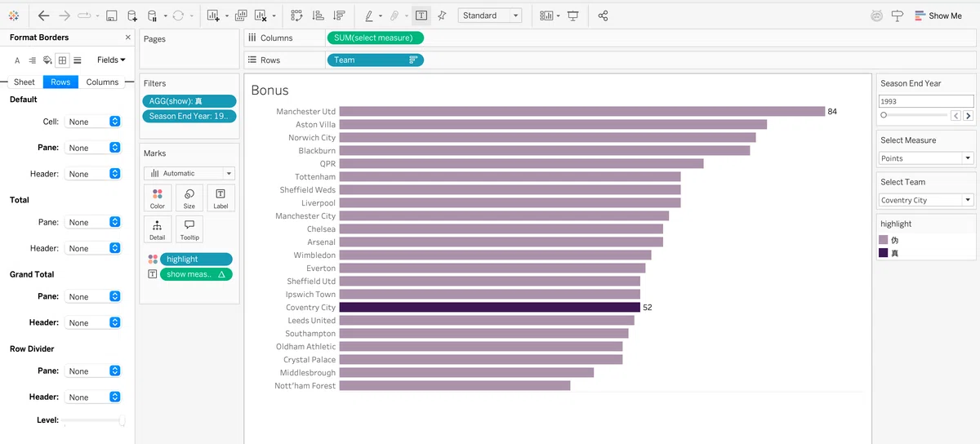Click the new worksheet icon
This screenshot has width=980, height=444.
click(213, 16)
